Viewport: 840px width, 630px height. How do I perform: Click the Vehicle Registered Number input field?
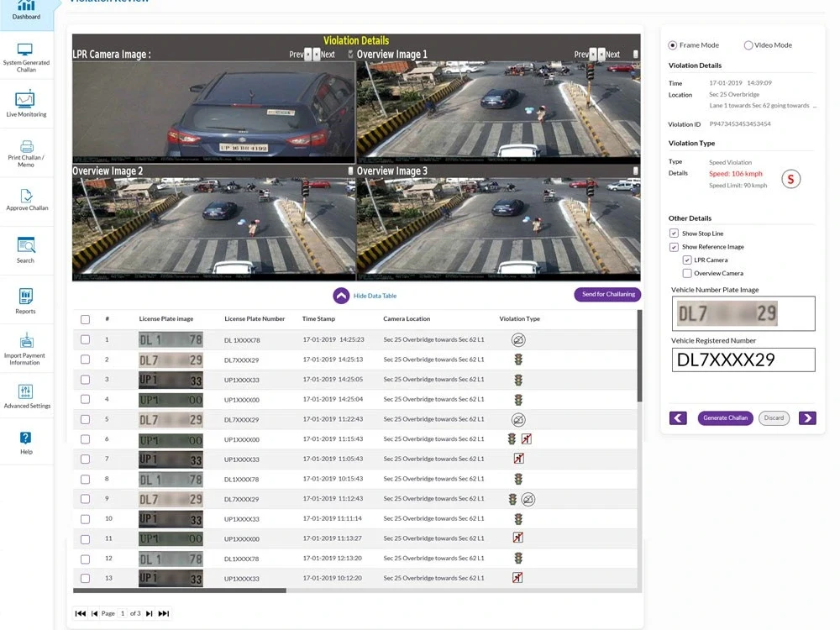click(x=743, y=360)
